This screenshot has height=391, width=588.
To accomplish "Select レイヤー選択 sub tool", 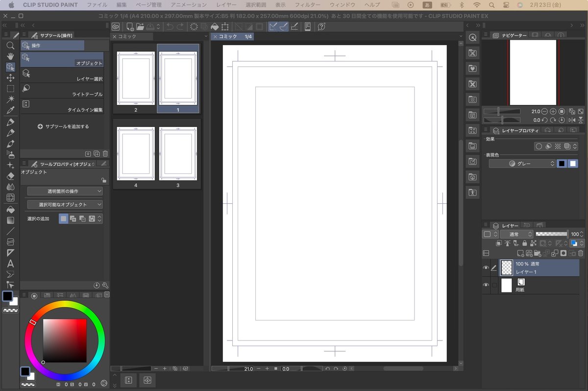I will (62, 75).
